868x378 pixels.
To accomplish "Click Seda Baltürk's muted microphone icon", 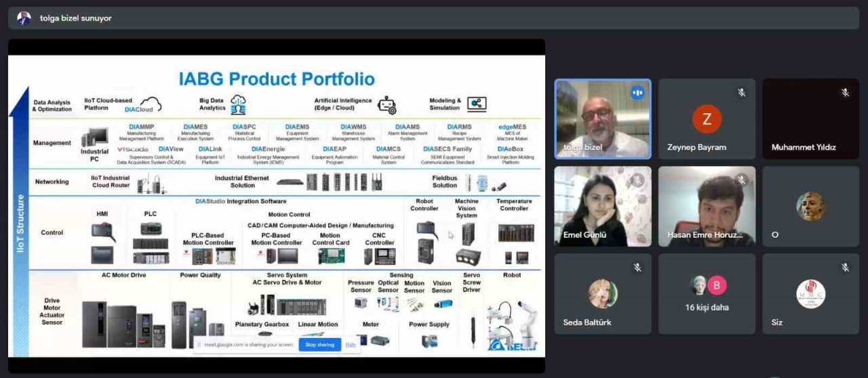I will point(637,268).
